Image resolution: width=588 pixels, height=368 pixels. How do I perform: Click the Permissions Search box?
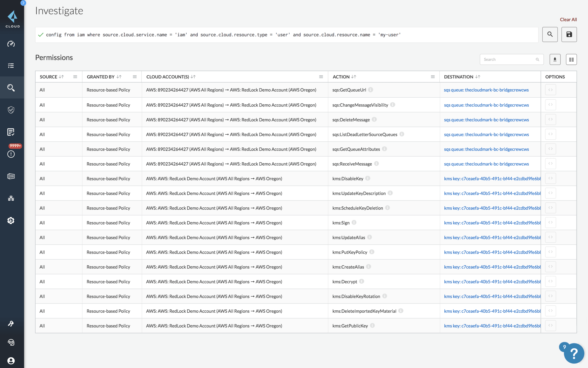click(x=511, y=59)
